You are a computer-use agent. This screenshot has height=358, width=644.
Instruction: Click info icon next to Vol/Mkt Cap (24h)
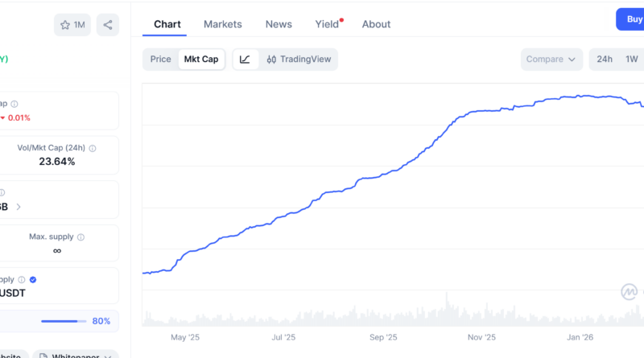93,148
